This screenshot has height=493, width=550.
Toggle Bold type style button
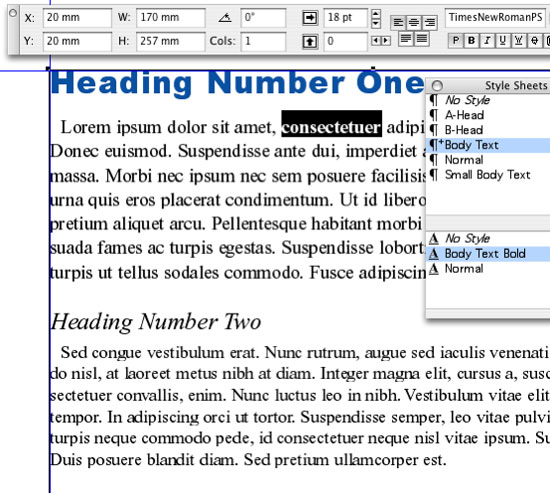[x=471, y=41]
